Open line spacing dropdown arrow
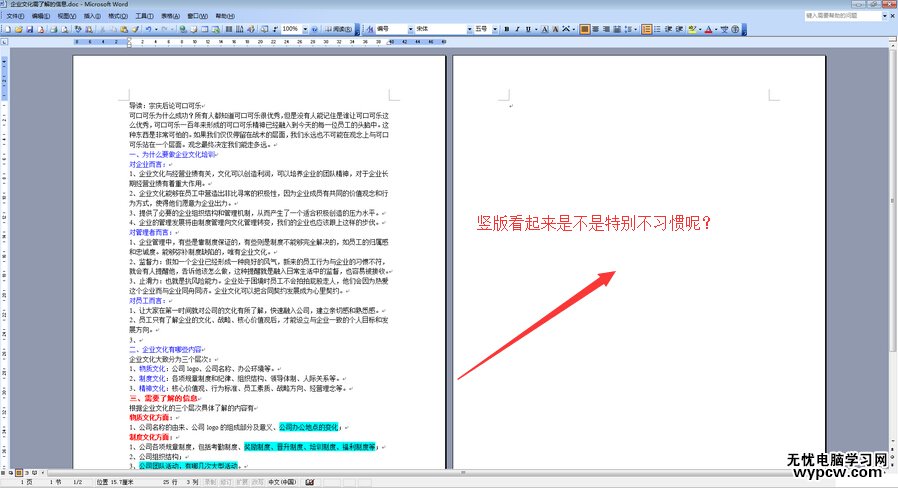The image size is (898, 488). (x=635, y=29)
